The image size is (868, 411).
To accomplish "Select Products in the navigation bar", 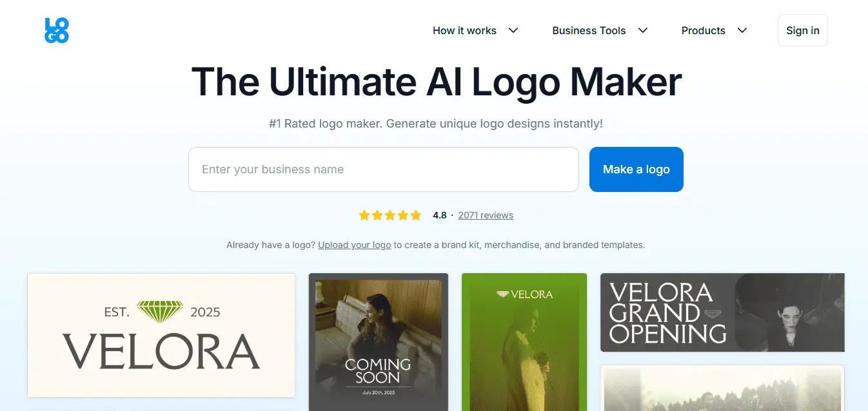I will click(x=704, y=30).
